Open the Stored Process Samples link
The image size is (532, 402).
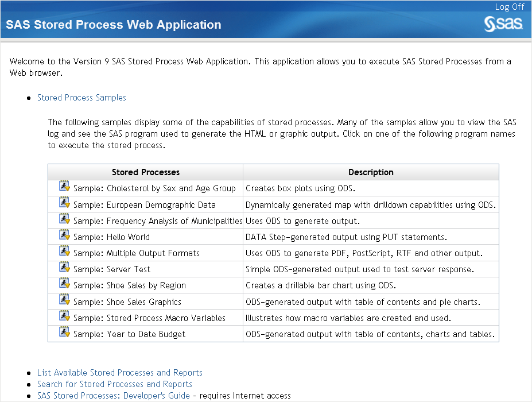[81, 98]
